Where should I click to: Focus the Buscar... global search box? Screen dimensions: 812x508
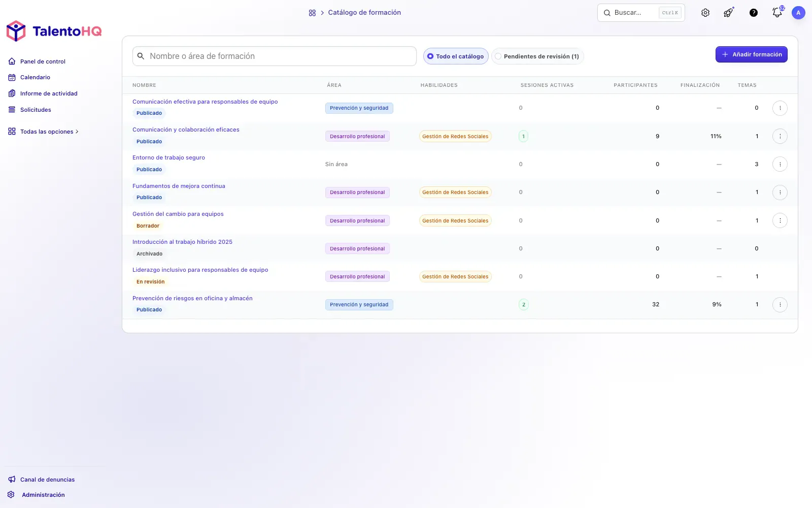point(641,13)
